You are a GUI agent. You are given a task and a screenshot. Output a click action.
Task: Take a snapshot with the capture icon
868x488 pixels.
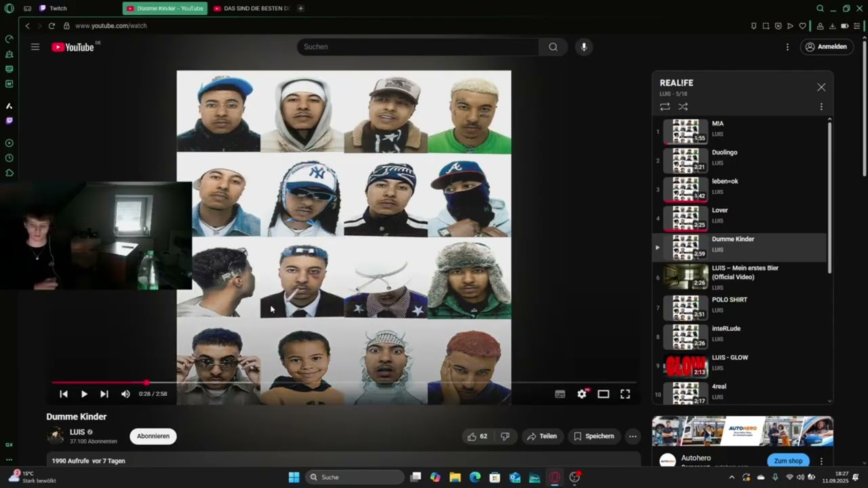[x=766, y=26]
